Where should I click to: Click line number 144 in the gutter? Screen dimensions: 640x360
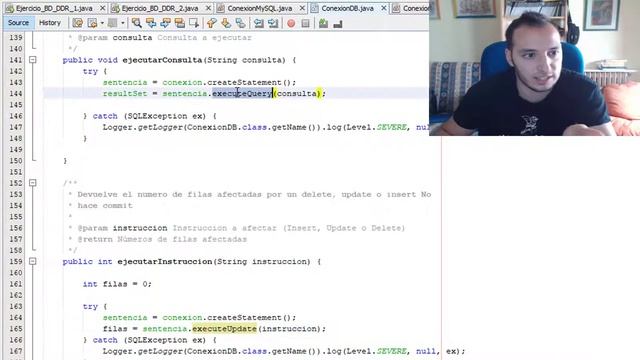[16, 93]
